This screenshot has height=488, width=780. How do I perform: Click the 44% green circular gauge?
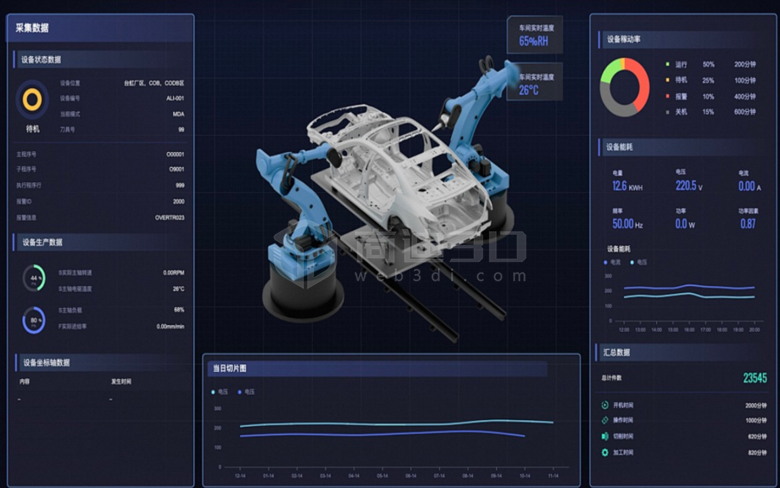(34, 278)
